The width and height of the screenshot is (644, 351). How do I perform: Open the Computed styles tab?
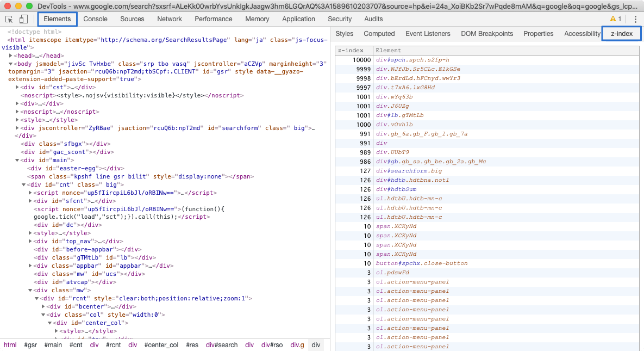pyautogui.click(x=379, y=33)
